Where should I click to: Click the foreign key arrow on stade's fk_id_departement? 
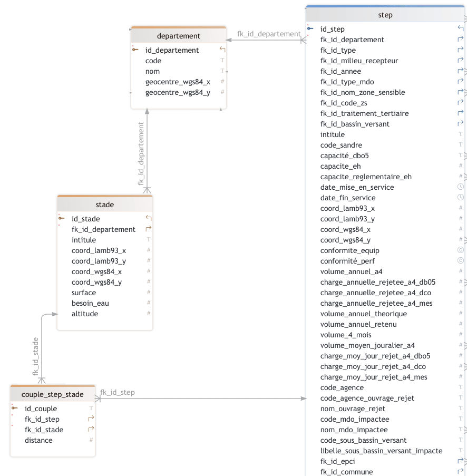(x=149, y=229)
